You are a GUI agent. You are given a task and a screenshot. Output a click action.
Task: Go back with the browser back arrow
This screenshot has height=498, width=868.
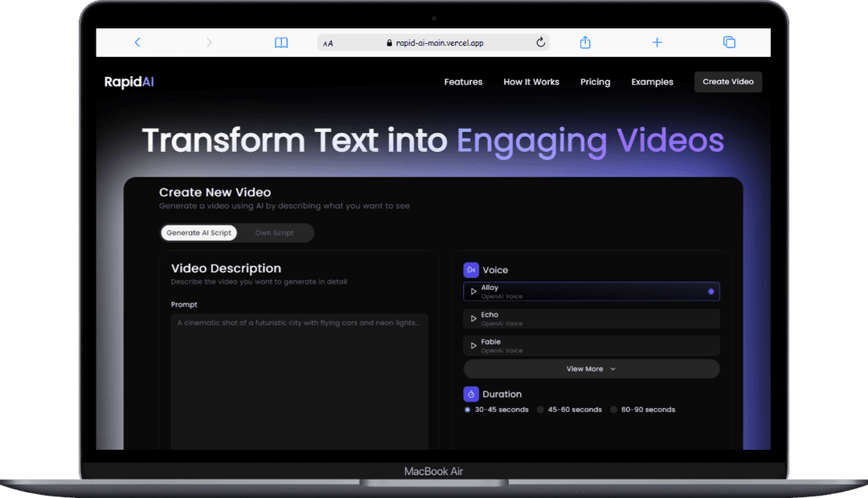click(137, 42)
